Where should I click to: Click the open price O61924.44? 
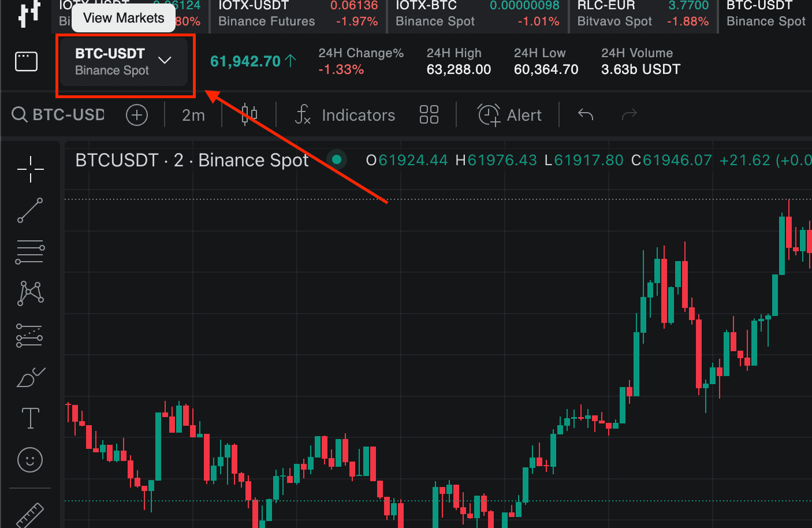coord(407,160)
